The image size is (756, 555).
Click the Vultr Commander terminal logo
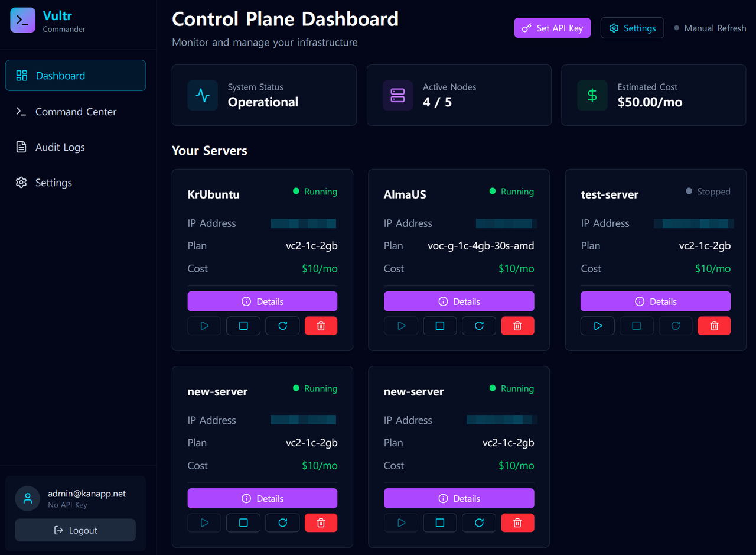23,20
